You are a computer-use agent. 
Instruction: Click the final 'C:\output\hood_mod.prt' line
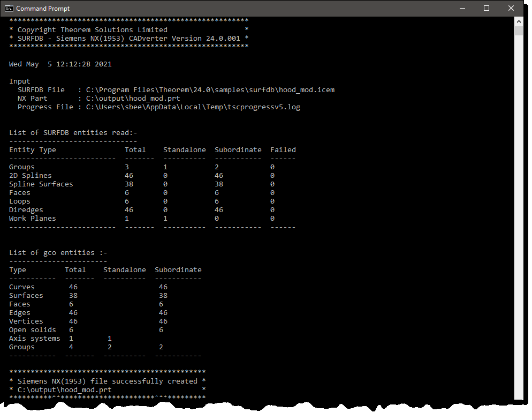[64, 390]
